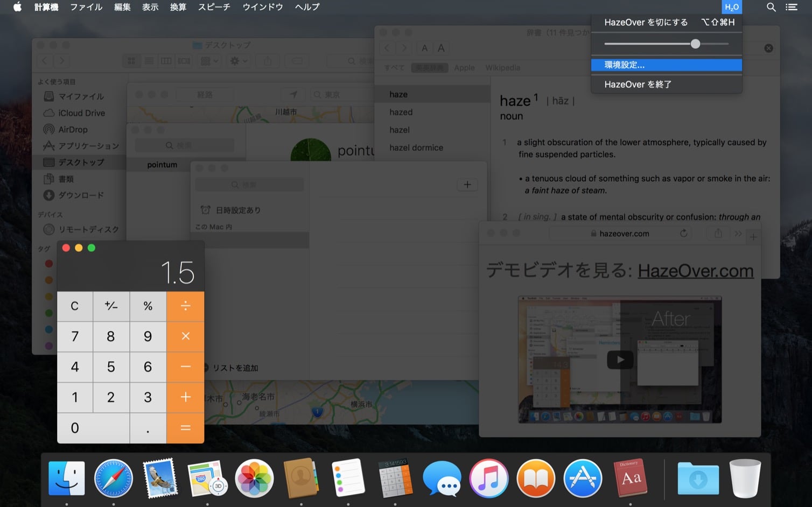Adjust the HazeOver dimming intensity slider

click(x=695, y=44)
